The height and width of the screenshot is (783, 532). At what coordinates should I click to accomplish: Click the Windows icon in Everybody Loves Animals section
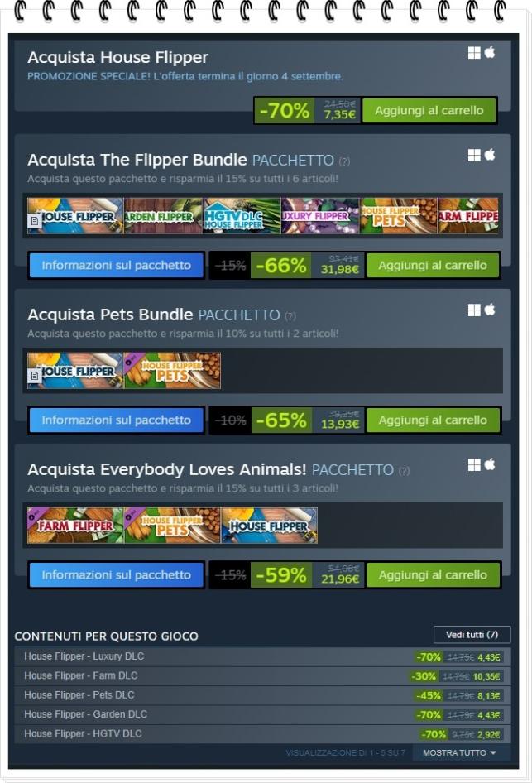click(474, 465)
